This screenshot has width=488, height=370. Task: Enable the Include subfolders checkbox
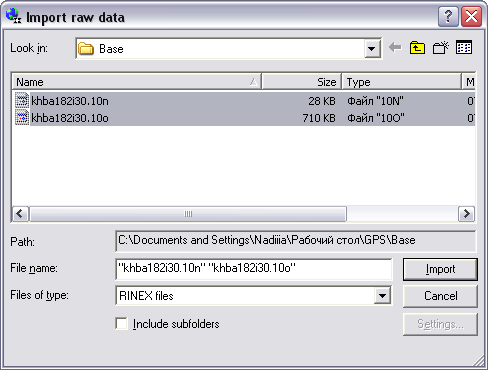(121, 324)
